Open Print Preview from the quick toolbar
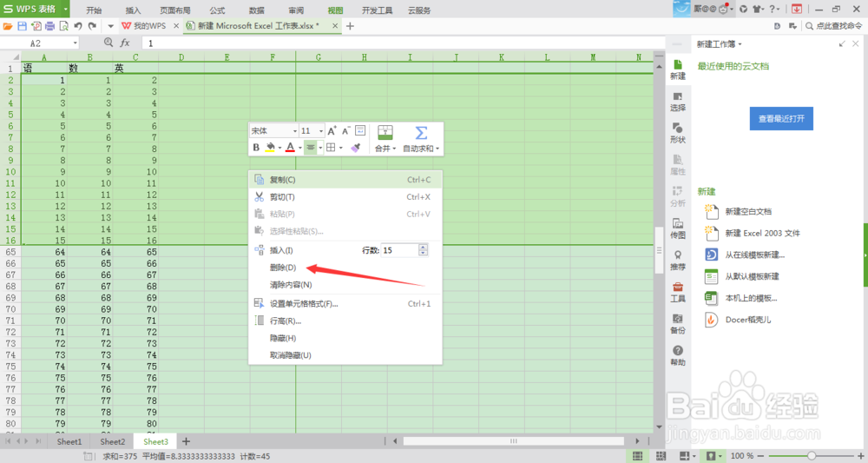 pyautogui.click(x=63, y=26)
